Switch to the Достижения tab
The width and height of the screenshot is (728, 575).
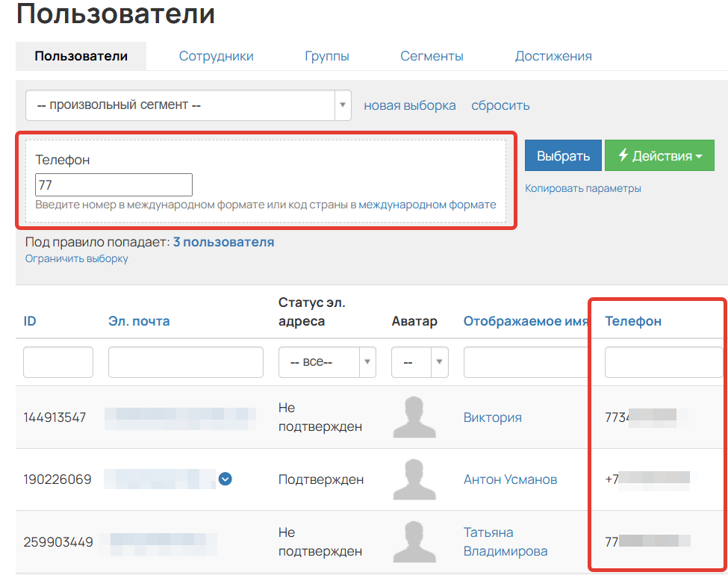pos(553,55)
